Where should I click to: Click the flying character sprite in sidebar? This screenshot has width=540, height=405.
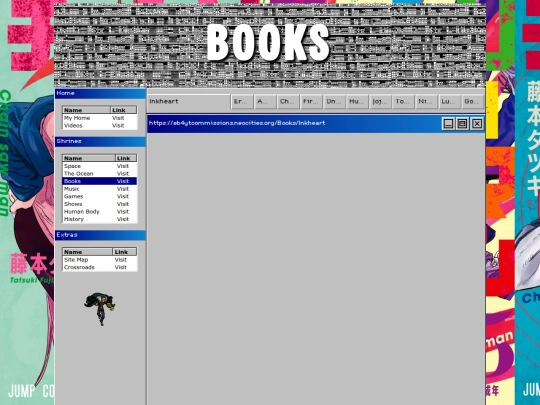[x=100, y=309]
